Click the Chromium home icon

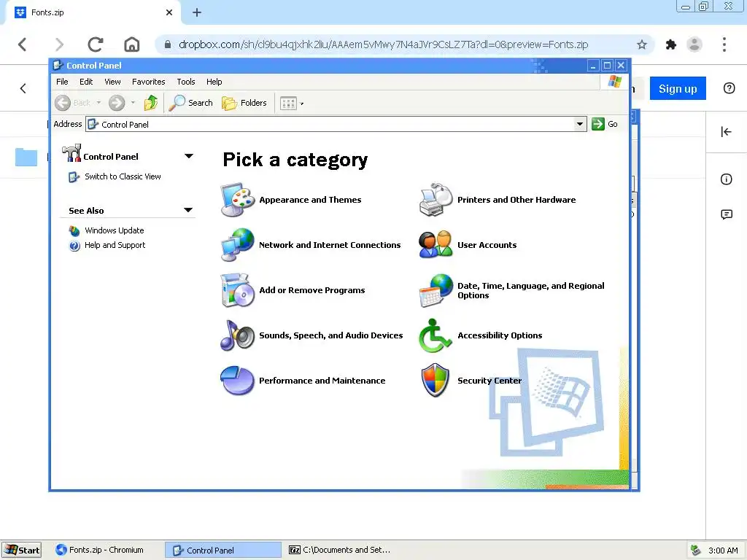point(131,44)
